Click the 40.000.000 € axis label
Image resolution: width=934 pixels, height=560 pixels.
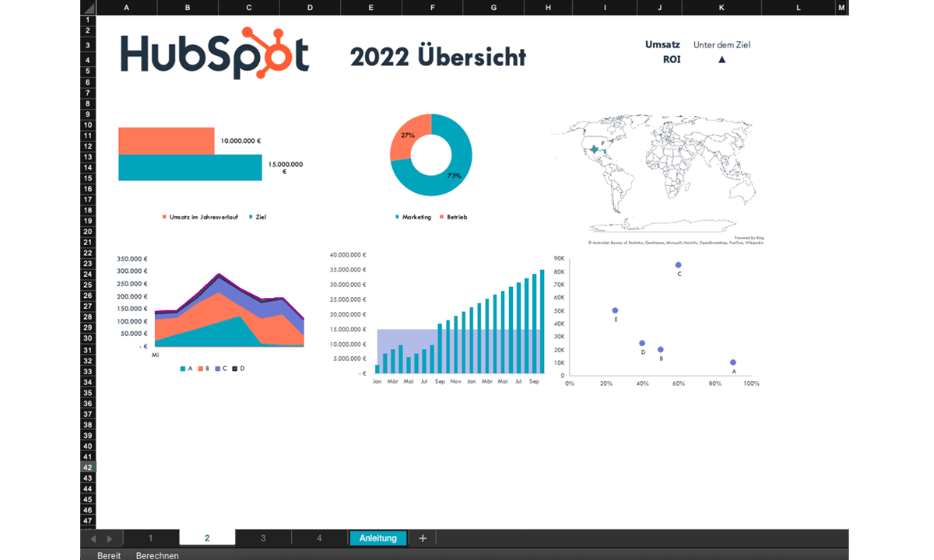coord(348,254)
